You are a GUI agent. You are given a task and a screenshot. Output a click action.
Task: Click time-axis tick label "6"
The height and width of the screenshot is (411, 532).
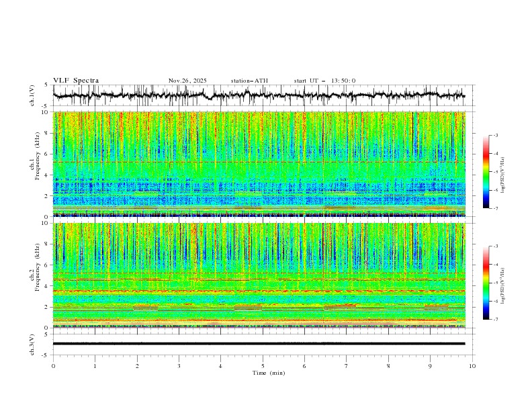tap(304, 366)
